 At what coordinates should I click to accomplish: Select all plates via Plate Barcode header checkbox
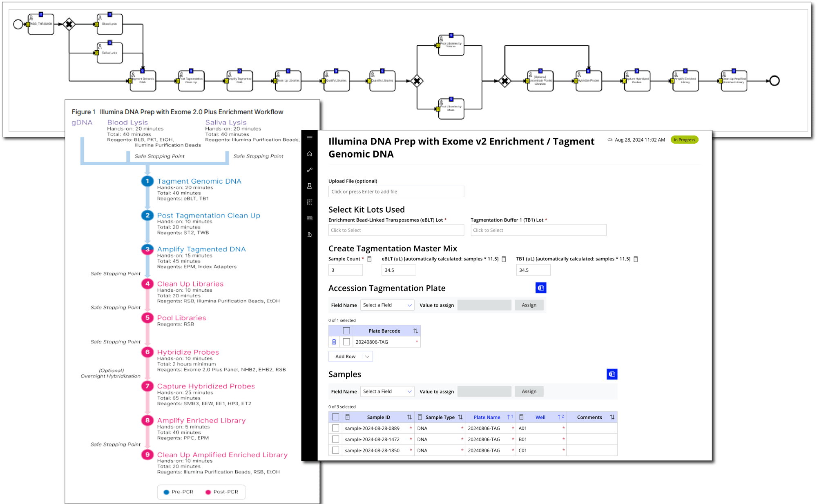click(346, 331)
